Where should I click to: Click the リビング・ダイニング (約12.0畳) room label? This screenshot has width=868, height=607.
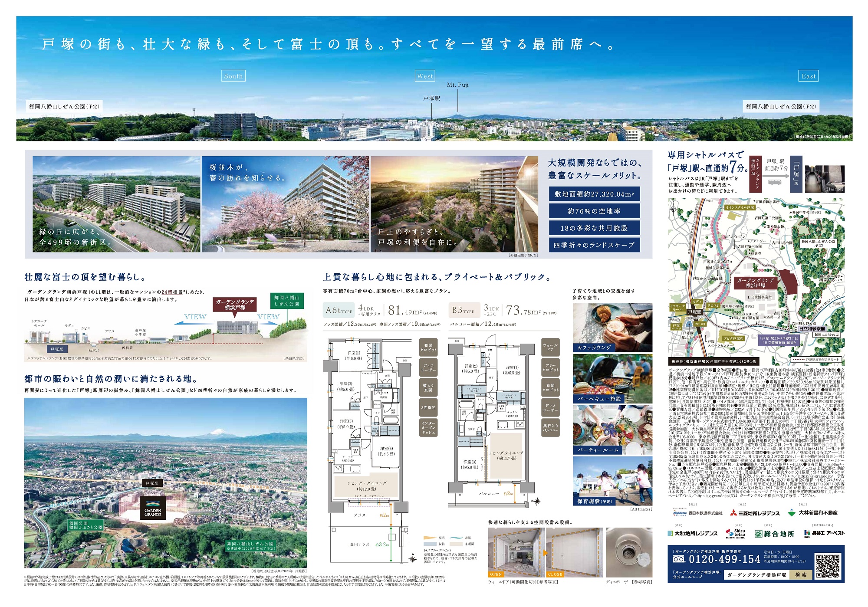point(367,486)
